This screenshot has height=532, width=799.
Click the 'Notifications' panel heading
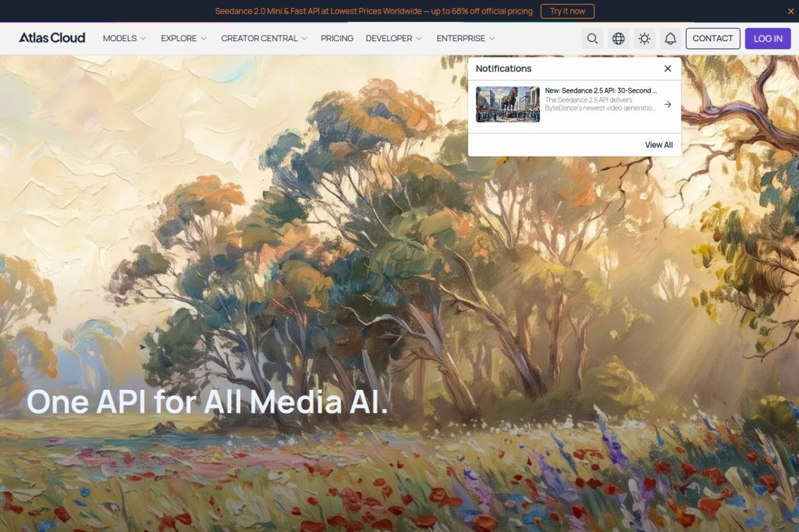pyautogui.click(x=504, y=69)
